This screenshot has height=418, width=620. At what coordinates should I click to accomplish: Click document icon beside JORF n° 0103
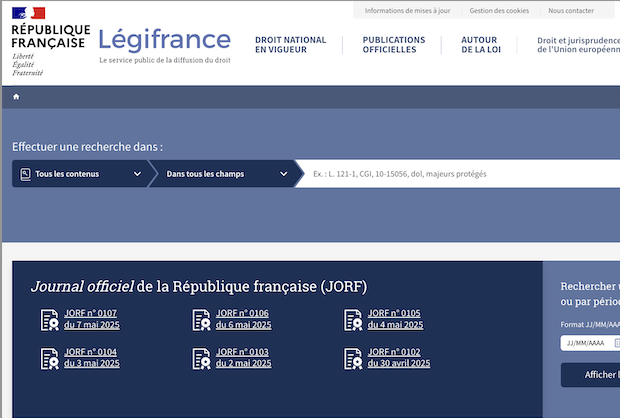coord(201,358)
